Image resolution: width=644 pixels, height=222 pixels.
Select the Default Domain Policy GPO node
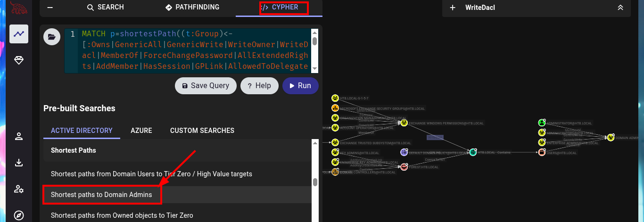[404, 152]
